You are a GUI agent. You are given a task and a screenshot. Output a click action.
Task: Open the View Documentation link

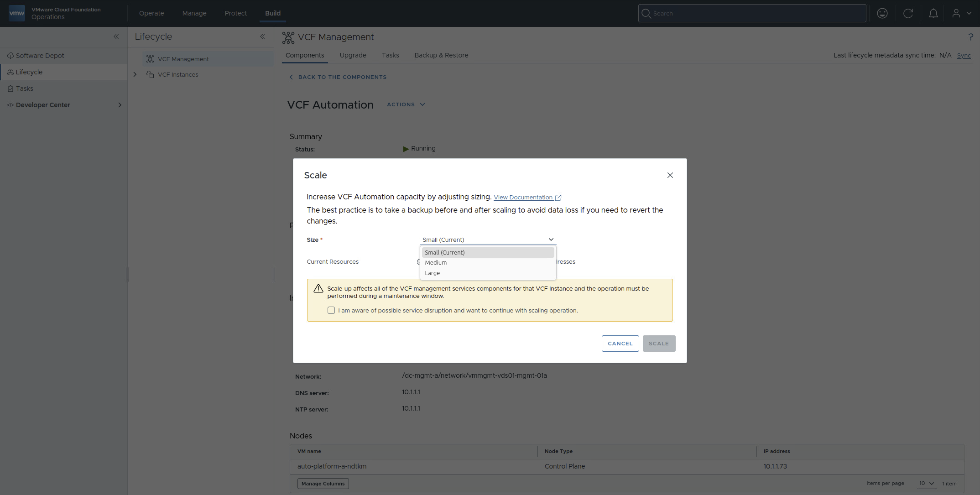[x=523, y=198]
